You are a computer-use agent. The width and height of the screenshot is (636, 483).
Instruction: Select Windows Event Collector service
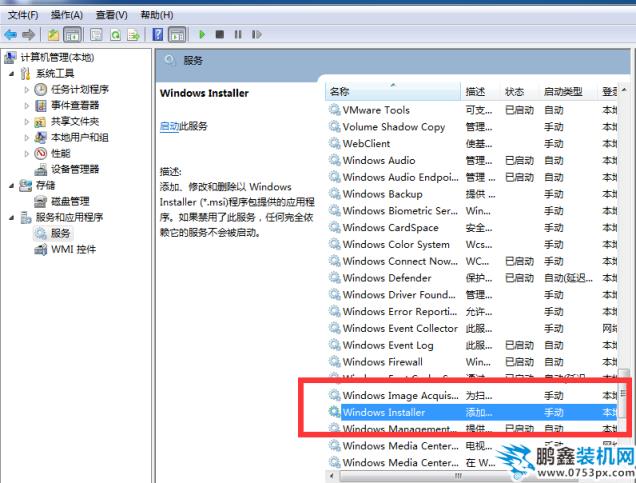473,328
